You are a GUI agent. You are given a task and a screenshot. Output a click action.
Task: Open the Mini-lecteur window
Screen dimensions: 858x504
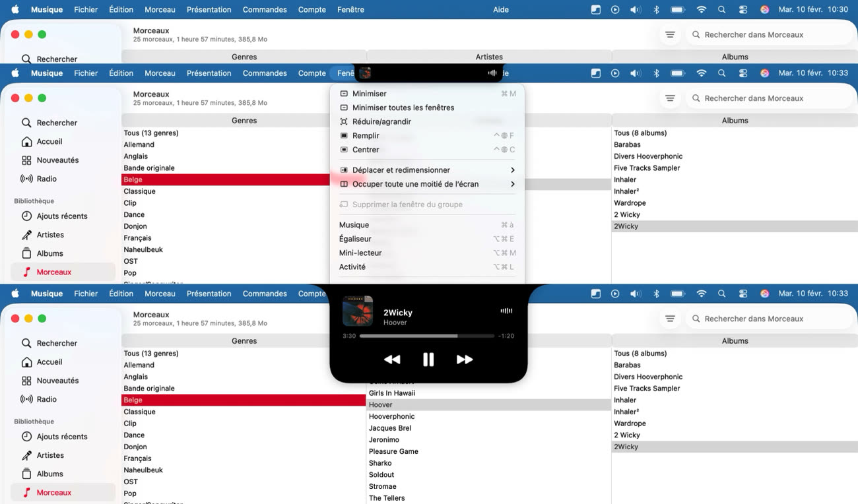360,253
